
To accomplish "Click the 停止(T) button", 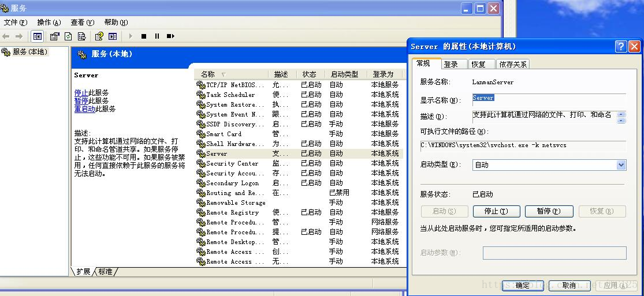I will [497, 211].
